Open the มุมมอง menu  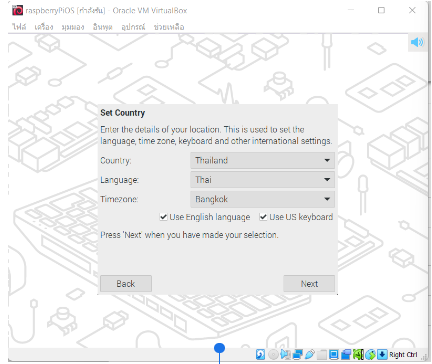[73, 27]
